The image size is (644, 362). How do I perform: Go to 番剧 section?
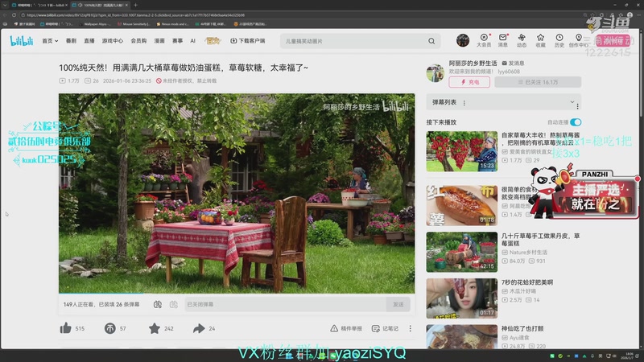71,41
